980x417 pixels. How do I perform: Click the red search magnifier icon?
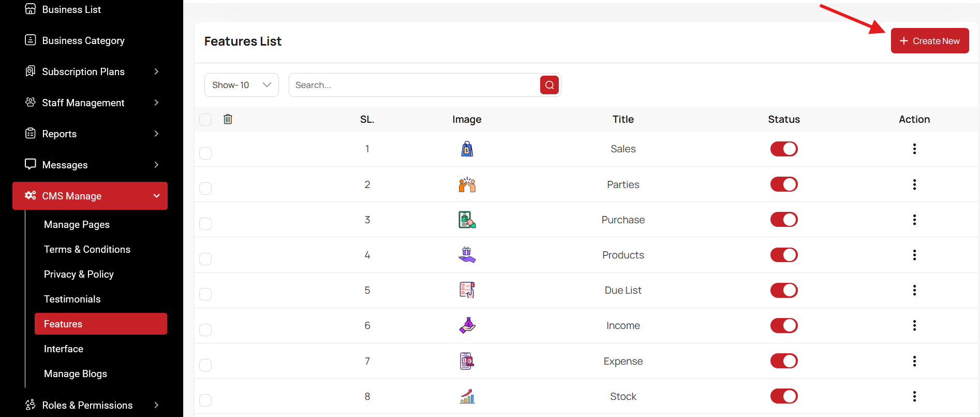[549, 85]
